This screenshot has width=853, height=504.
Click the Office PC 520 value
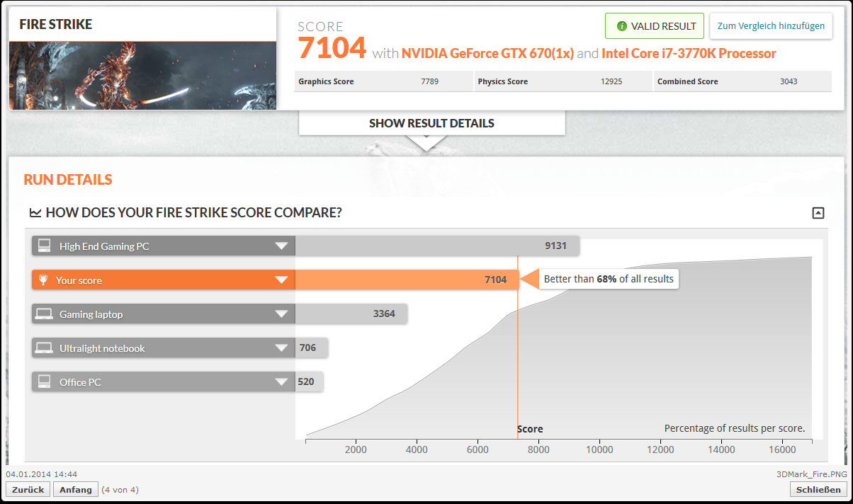305,382
